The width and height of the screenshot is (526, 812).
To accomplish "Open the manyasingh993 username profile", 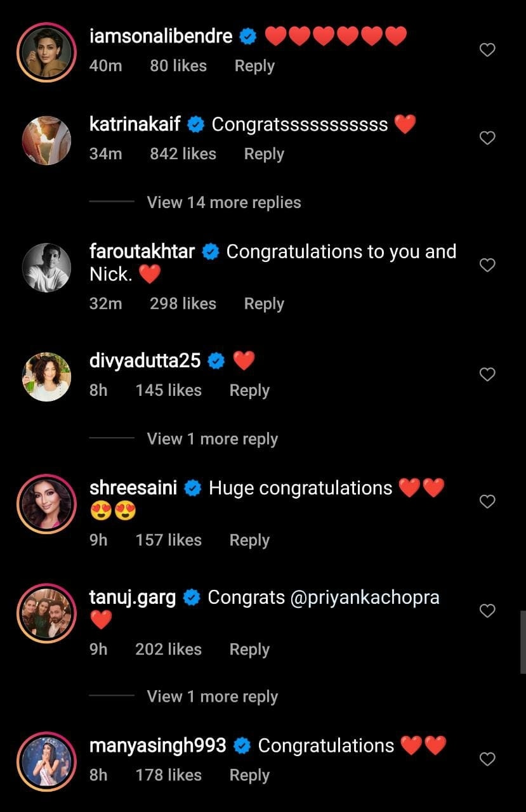I will coord(157,745).
